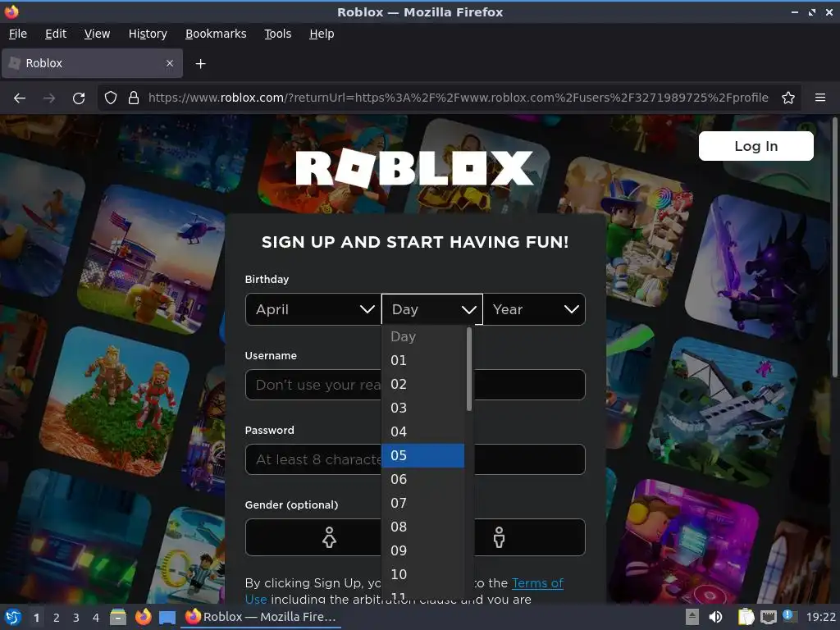
Task: Click Roblox Mozilla Firefox taskbar window button
Action: pos(262,617)
